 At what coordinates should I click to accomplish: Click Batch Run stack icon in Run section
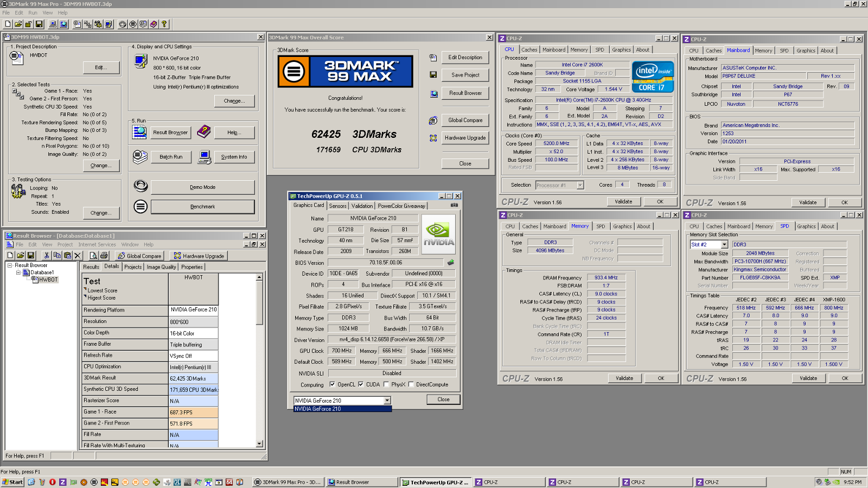140,157
